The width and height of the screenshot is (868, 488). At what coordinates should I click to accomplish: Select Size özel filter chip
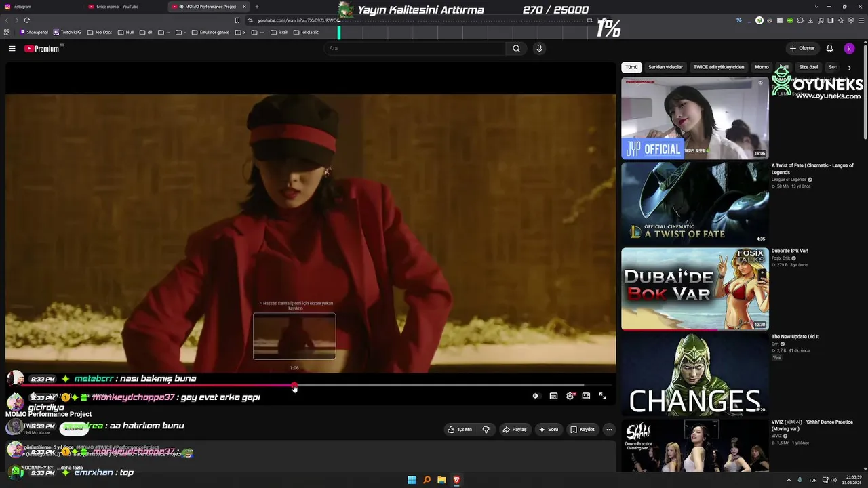808,67
